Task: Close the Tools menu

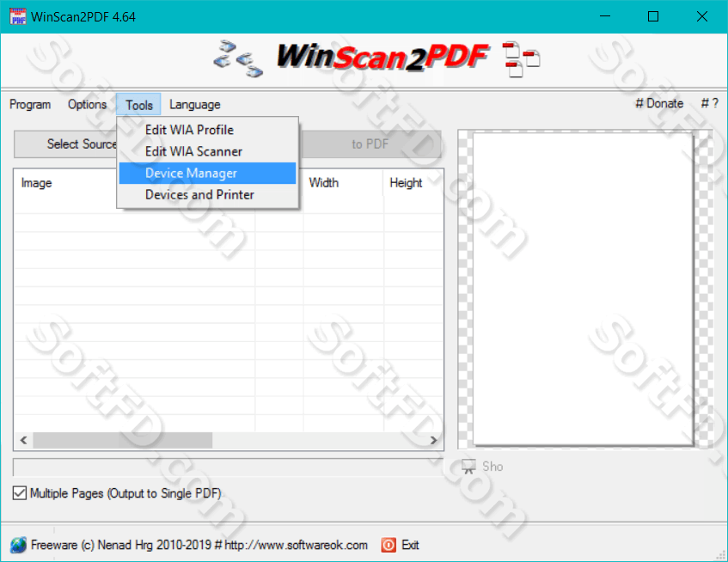Action: pos(139,105)
